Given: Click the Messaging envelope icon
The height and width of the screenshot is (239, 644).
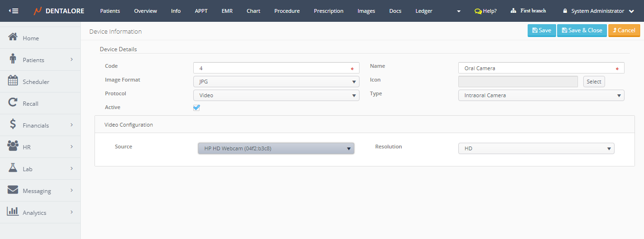Looking at the screenshot, I should click(13, 190).
